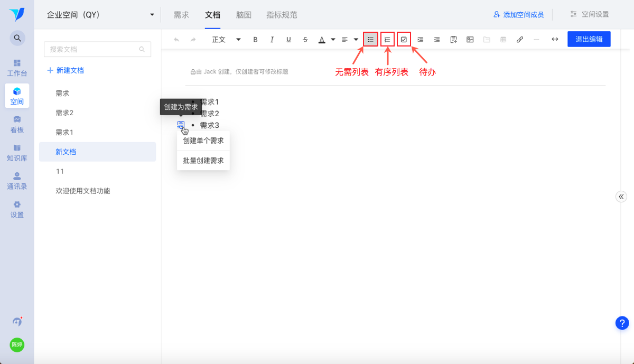Choose 批量创建需求 from the popup menu

pyautogui.click(x=203, y=161)
